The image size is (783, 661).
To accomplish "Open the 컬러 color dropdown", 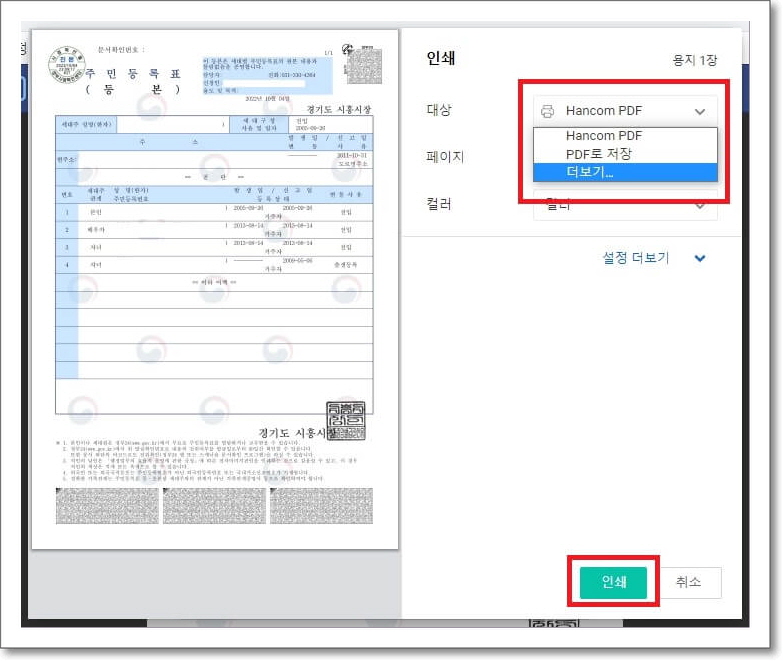I will pos(625,205).
